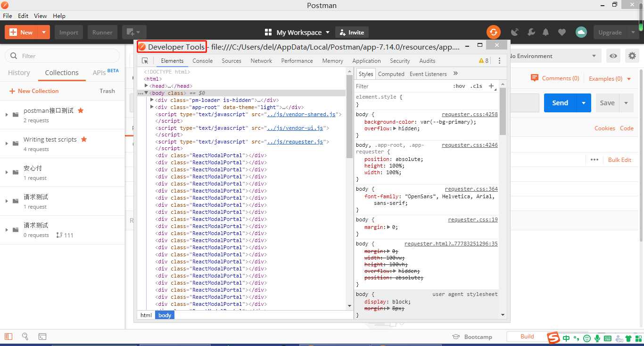The image size is (644, 346).
Task: Click the microphone icon in the IME toolbar
Action: tap(597, 338)
